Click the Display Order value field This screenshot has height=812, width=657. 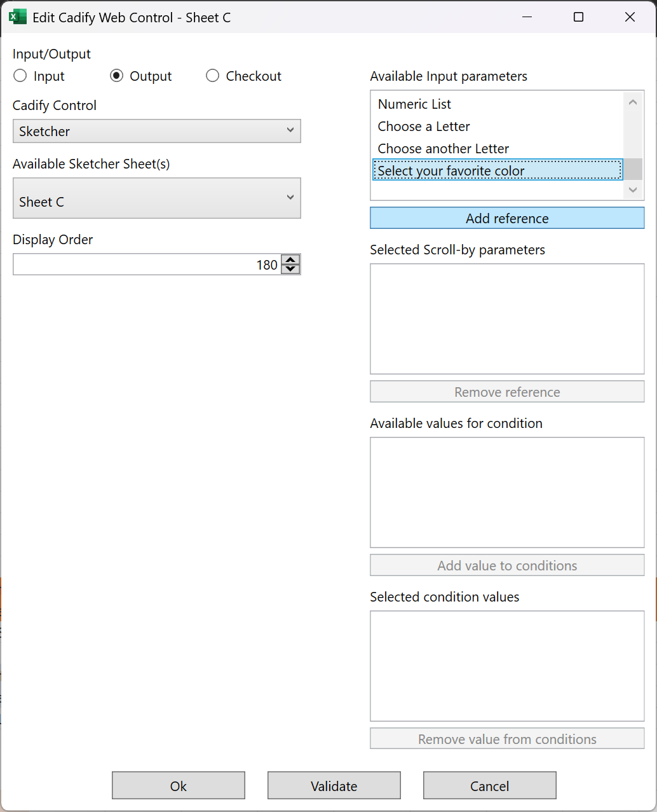pos(147,265)
